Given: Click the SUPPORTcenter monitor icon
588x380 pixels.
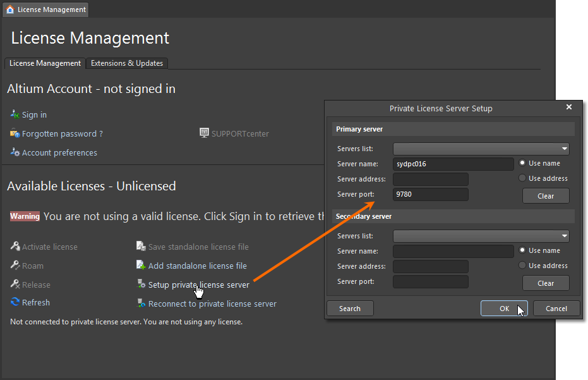Looking at the screenshot, I should 204,133.
